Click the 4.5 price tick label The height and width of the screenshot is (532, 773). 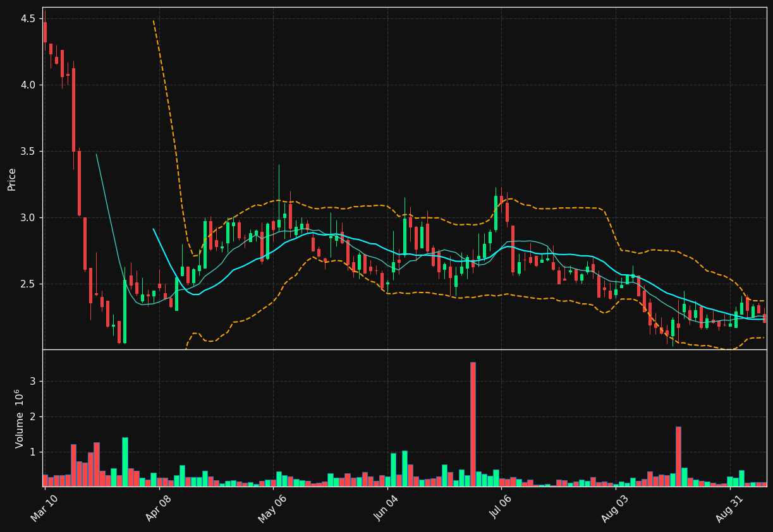pyautogui.click(x=28, y=19)
